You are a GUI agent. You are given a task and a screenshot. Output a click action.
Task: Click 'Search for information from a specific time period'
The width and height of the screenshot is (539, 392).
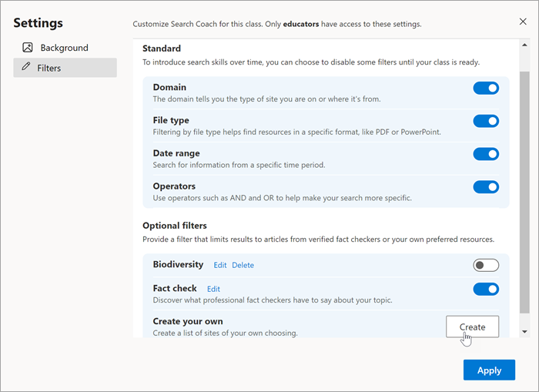click(x=239, y=165)
